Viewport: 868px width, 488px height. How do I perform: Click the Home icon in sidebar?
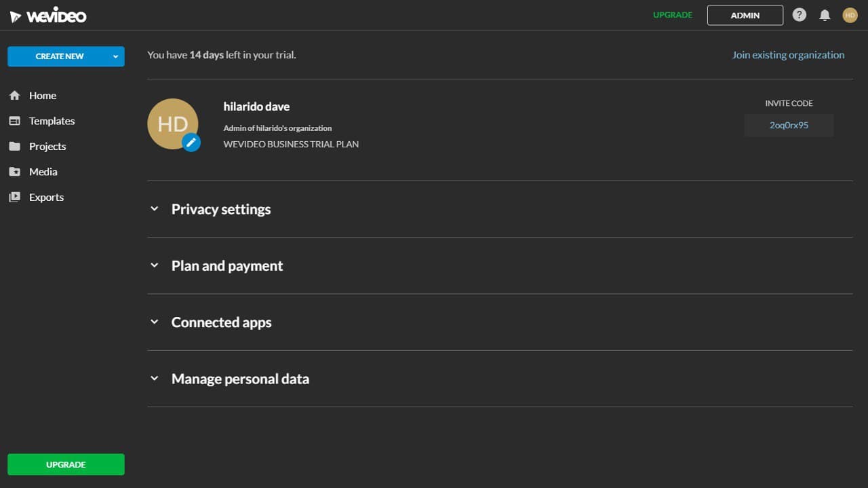(x=14, y=96)
